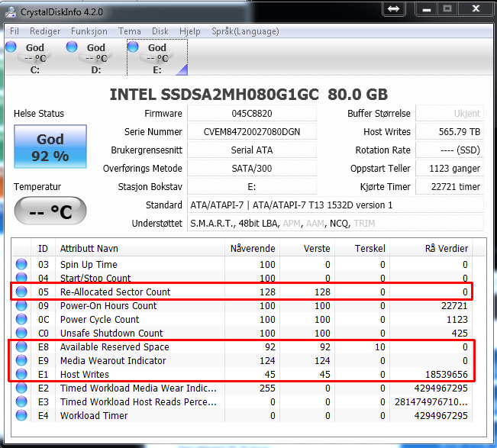The width and height of the screenshot is (497, 448).
Task: Click the SATA/300 transfer mode field
Action: 252,169
